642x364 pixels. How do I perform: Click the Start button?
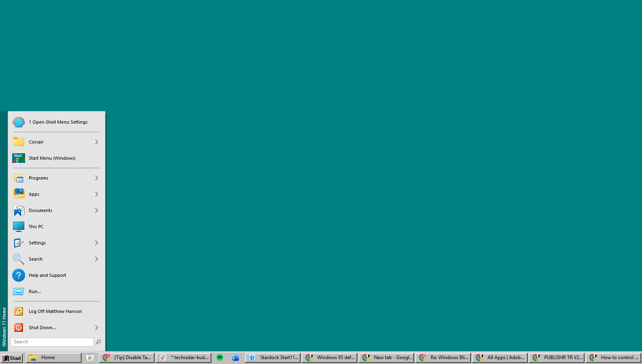12,358
